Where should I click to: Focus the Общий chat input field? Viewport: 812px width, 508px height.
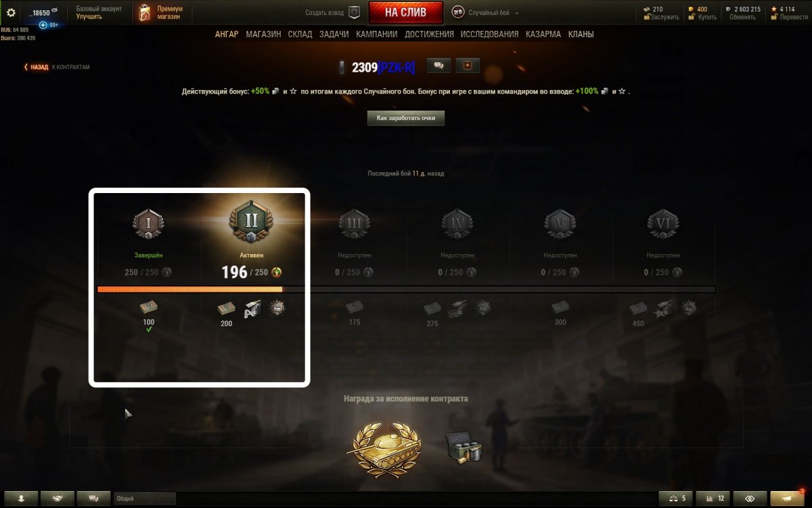click(145, 499)
